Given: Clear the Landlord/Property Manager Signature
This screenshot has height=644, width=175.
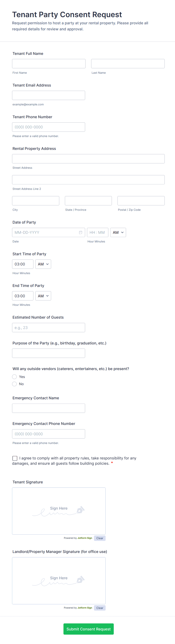Looking at the screenshot, I should coord(100,608).
